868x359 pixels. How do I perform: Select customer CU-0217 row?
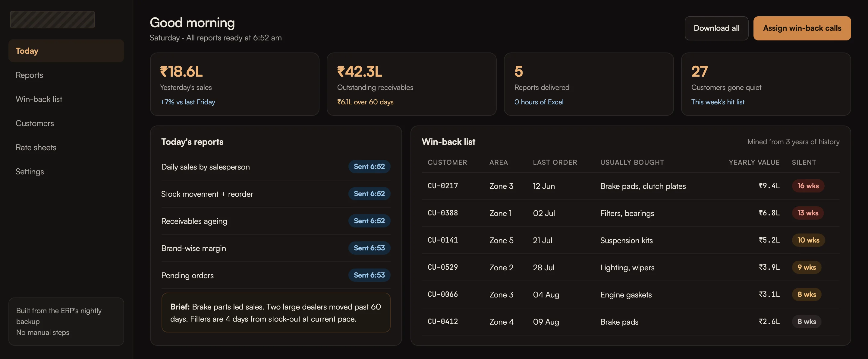631,186
